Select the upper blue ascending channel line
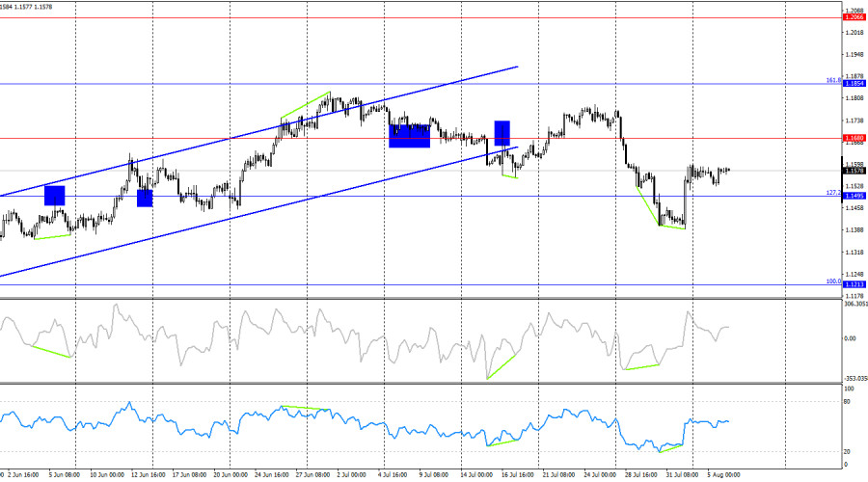 (x=258, y=132)
